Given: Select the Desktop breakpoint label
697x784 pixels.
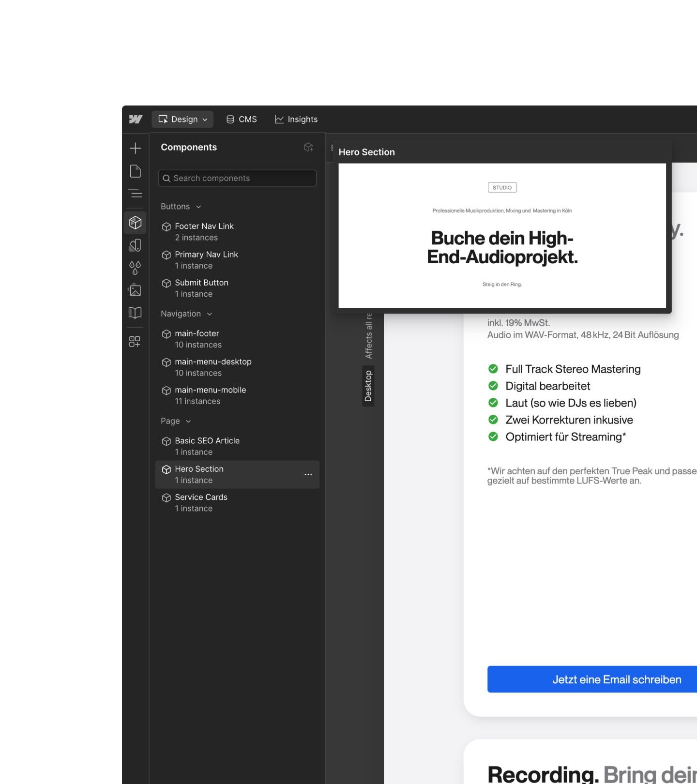Looking at the screenshot, I should tap(368, 386).
